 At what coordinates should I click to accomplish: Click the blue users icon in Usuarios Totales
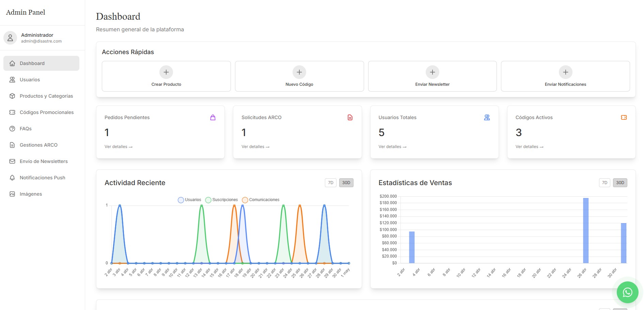tap(487, 117)
